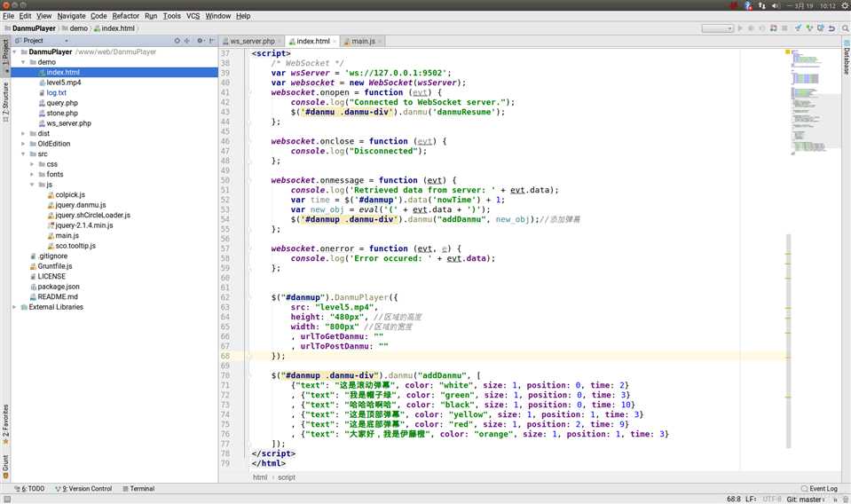Select jquery.danmu.js in the project tree
This screenshot has height=504, width=851.
coord(80,205)
